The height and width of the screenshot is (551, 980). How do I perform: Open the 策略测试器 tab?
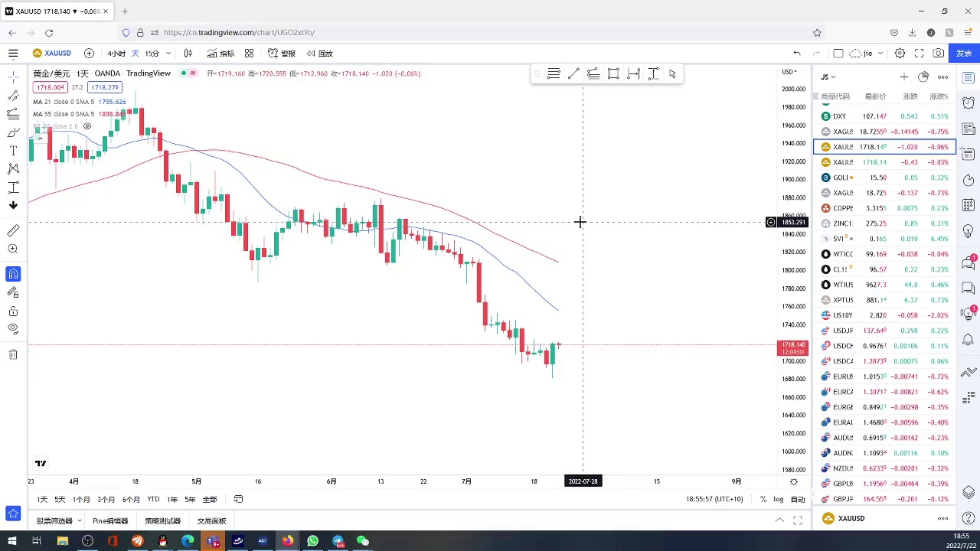162,521
